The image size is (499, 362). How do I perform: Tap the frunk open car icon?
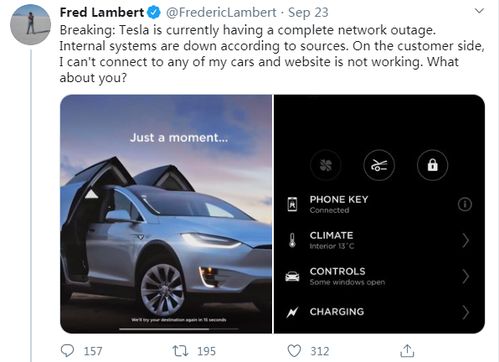(379, 165)
